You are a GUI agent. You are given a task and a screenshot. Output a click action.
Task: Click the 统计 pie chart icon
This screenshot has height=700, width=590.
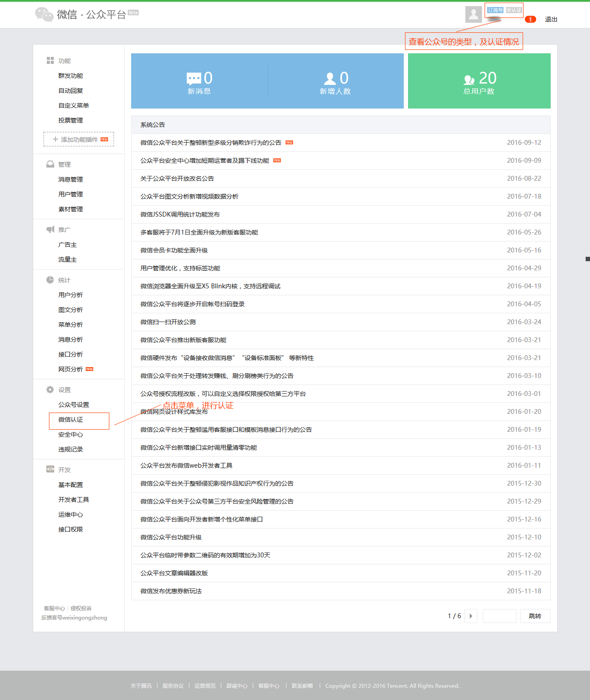50,280
